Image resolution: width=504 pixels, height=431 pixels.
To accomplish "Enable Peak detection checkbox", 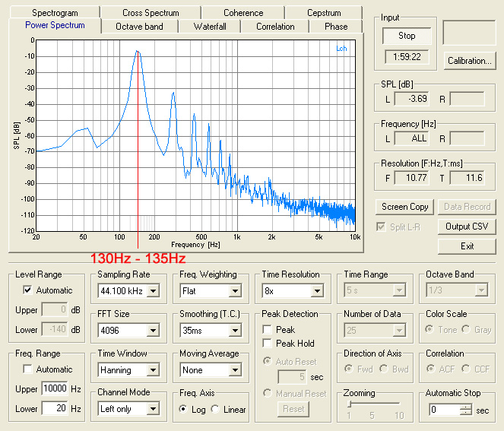I will [267, 329].
